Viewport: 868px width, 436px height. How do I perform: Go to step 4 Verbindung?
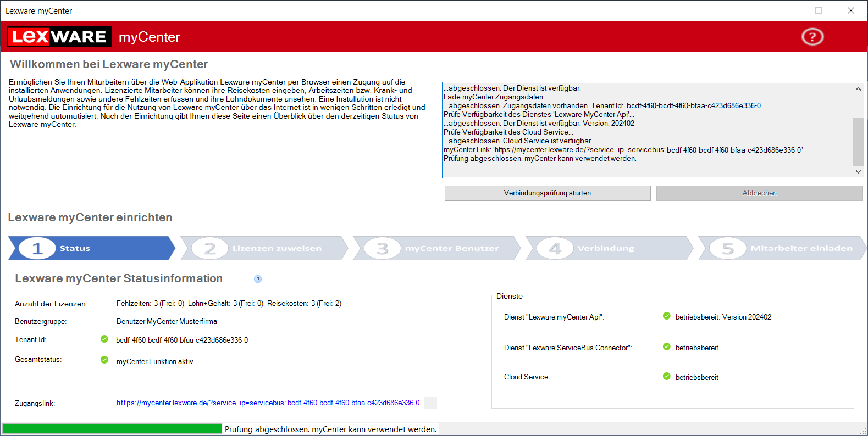pyautogui.click(x=609, y=248)
